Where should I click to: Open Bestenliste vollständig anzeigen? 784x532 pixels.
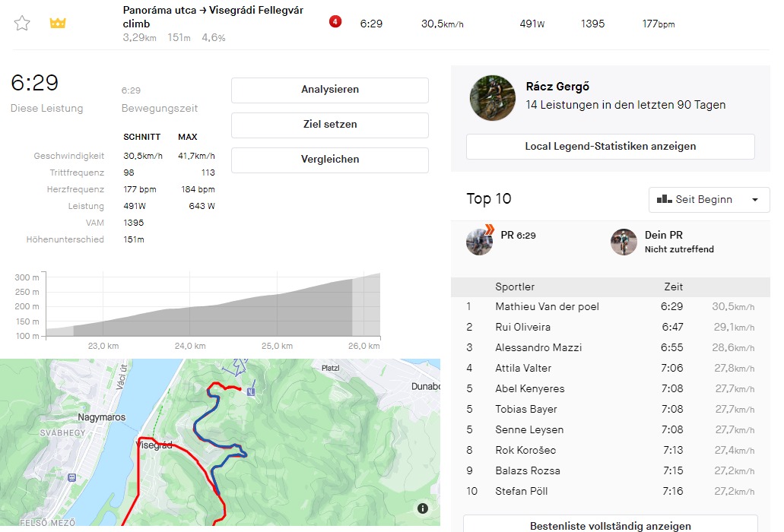(x=610, y=526)
